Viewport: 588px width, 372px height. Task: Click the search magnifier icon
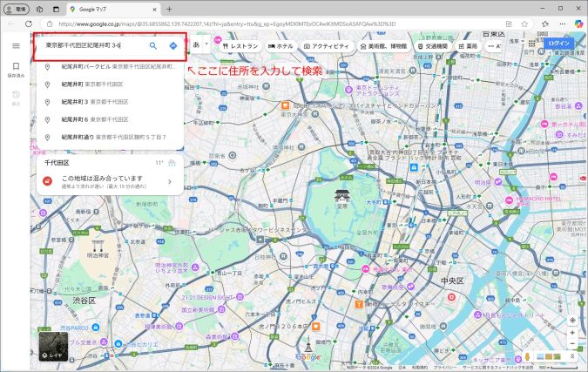pyautogui.click(x=153, y=44)
